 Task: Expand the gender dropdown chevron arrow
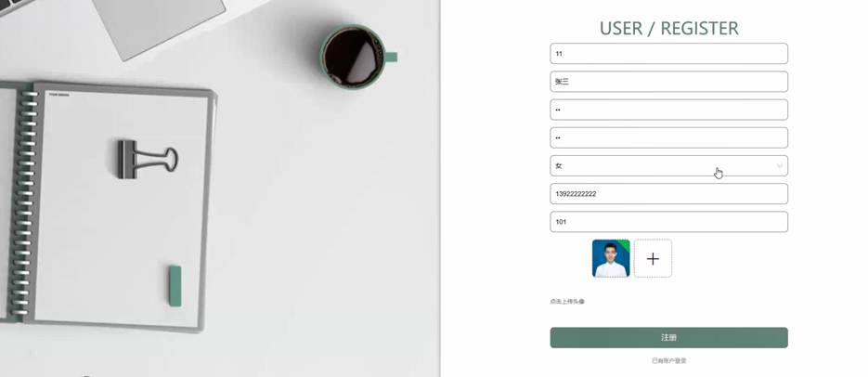pos(780,166)
